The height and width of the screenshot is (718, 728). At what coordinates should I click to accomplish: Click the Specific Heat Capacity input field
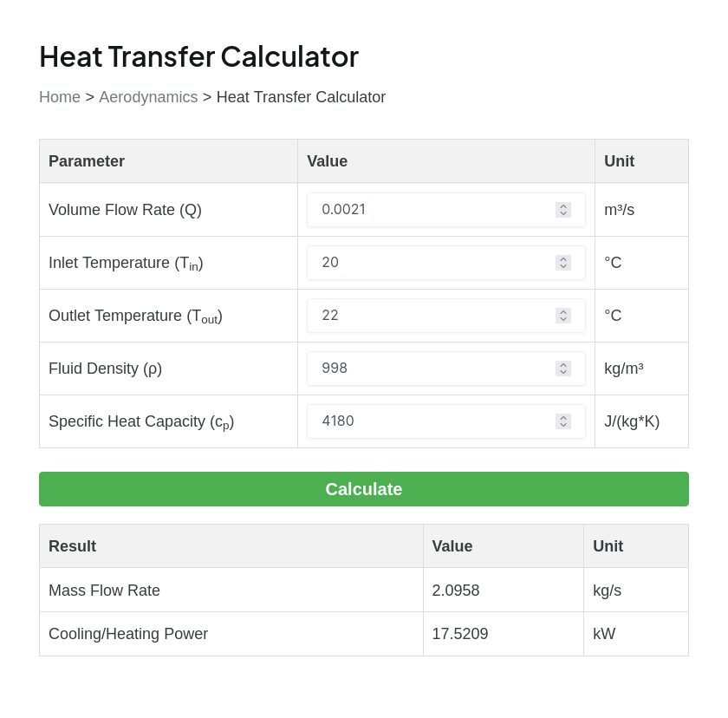(433, 421)
